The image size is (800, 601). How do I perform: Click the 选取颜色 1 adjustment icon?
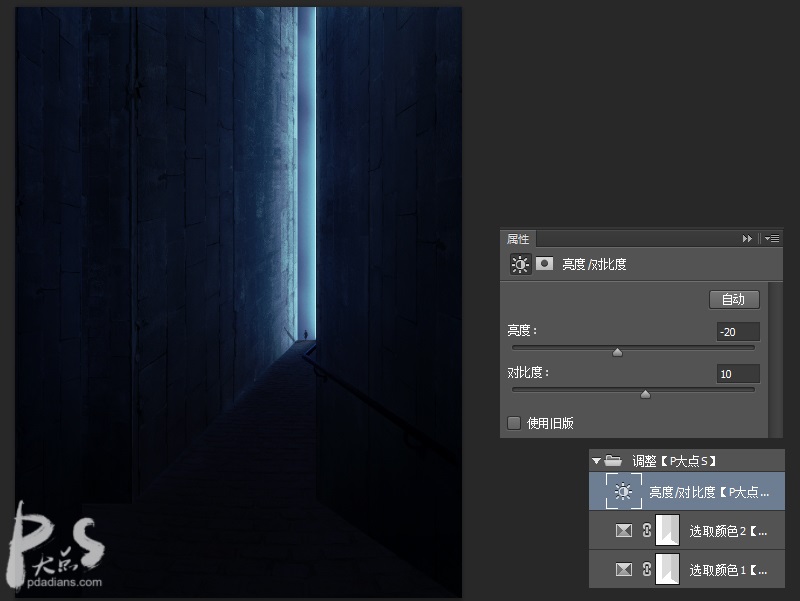pyautogui.click(x=623, y=569)
